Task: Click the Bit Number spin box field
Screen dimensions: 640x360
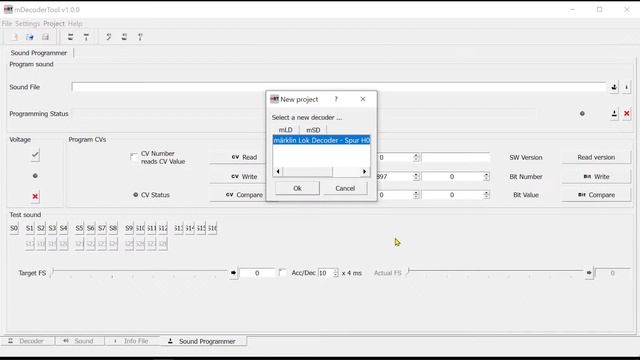Action: click(452, 176)
